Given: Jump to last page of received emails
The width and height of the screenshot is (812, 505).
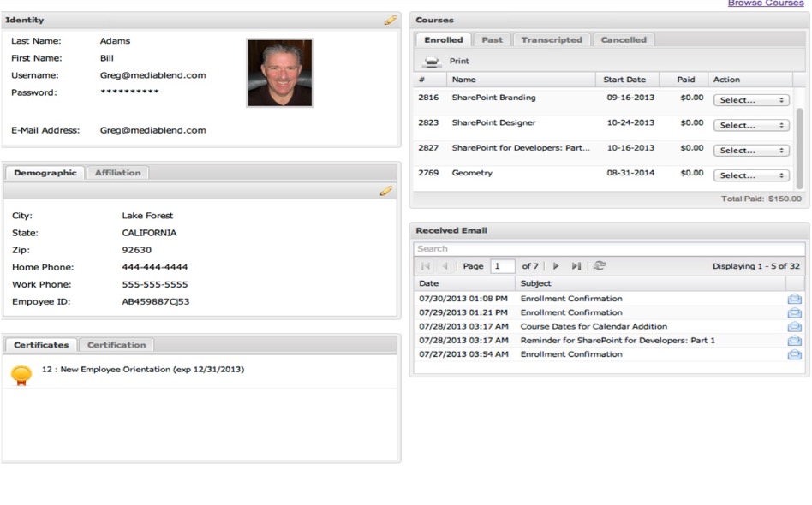Looking at the screenshot, I should click(x=576, y=266).
